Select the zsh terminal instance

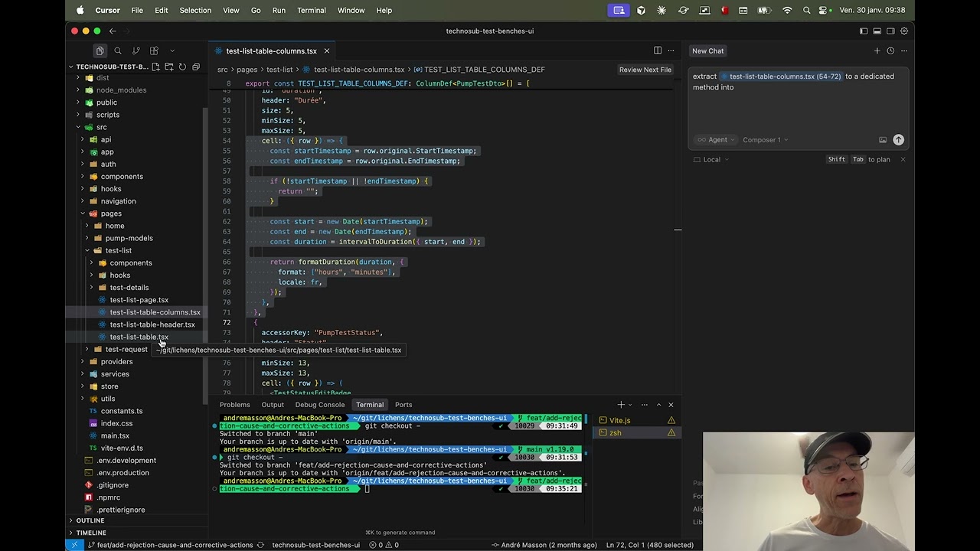tap(636, 433)
